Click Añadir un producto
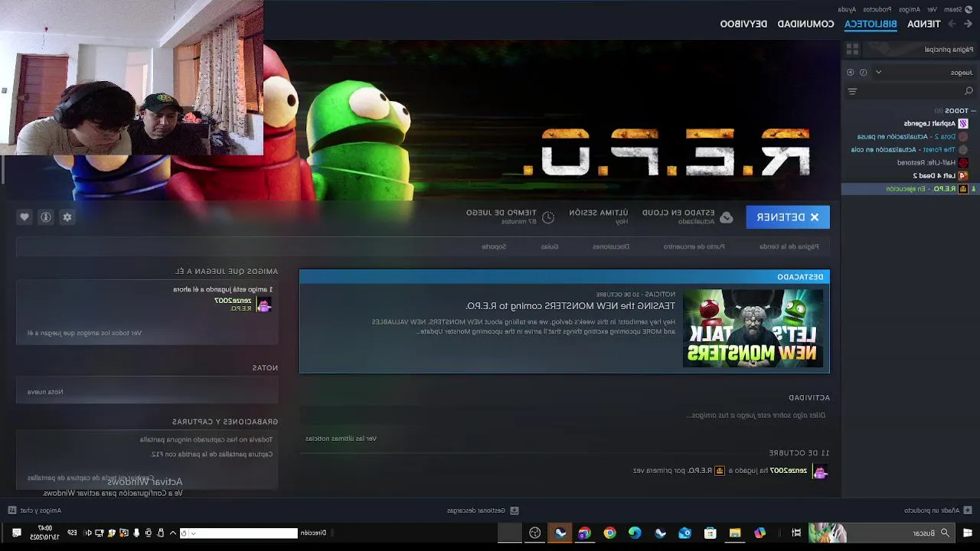 (x=937, y=510)
